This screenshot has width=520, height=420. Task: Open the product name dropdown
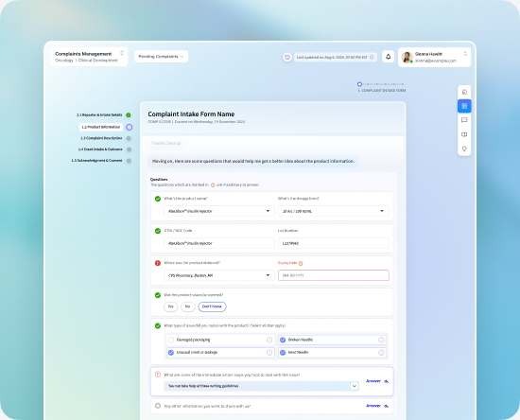pos(219,211)
